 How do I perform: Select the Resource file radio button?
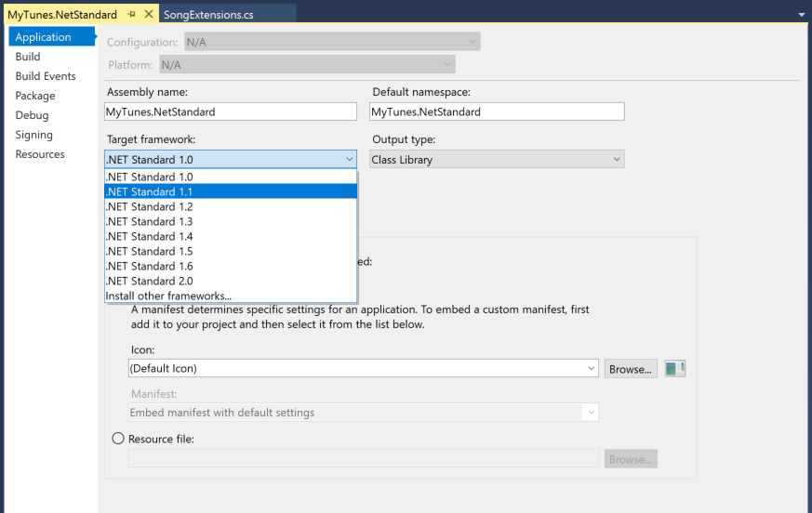118,439
